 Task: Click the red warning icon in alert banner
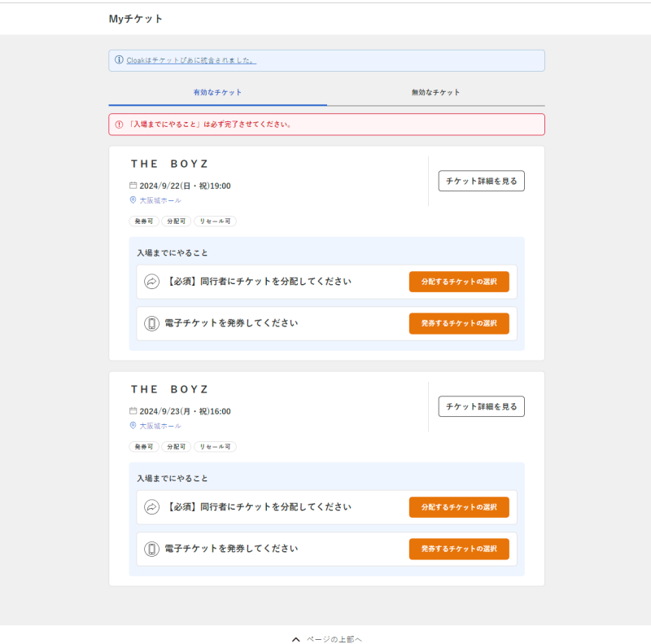tap(119, 125)
